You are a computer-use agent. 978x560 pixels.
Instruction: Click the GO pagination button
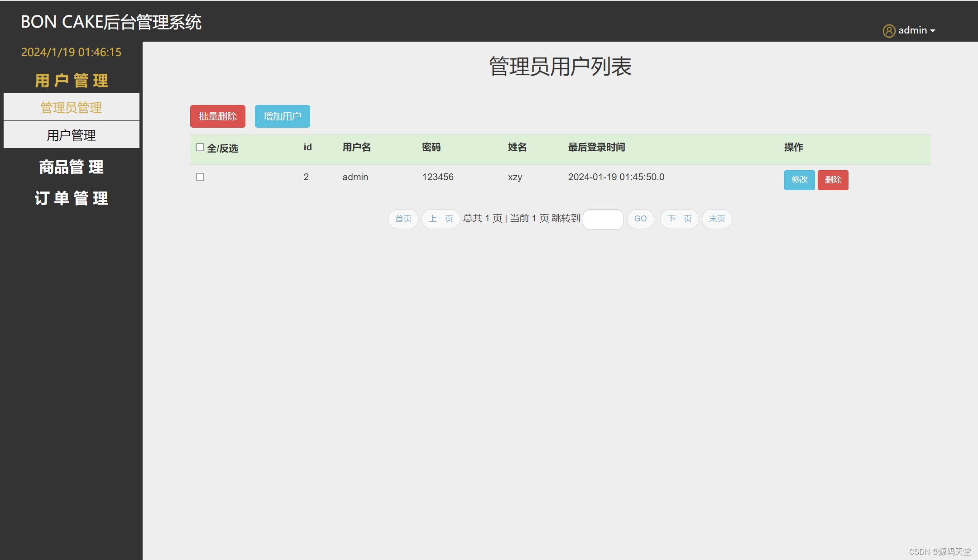tap(641, 219)
